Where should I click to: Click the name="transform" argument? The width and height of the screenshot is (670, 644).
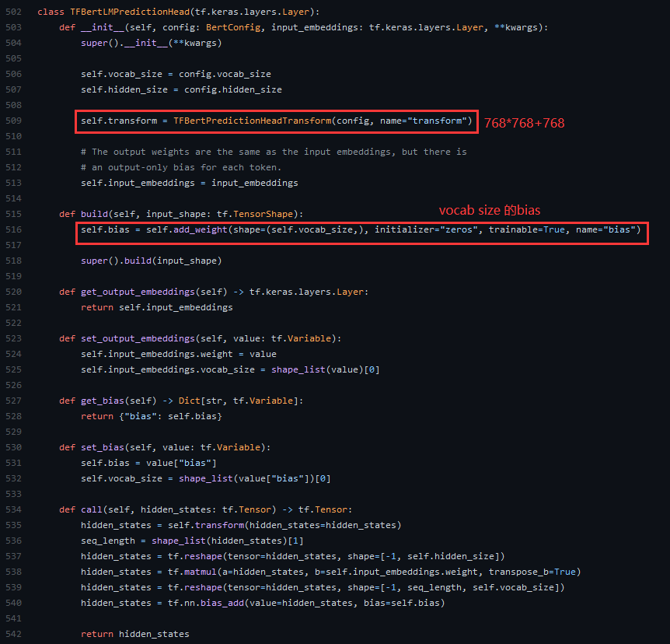tap(423, 121)
